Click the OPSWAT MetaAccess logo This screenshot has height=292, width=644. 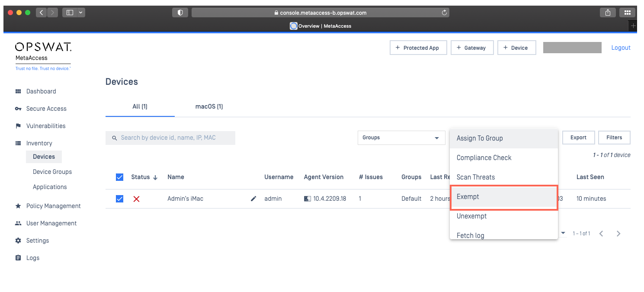(43, 56)
